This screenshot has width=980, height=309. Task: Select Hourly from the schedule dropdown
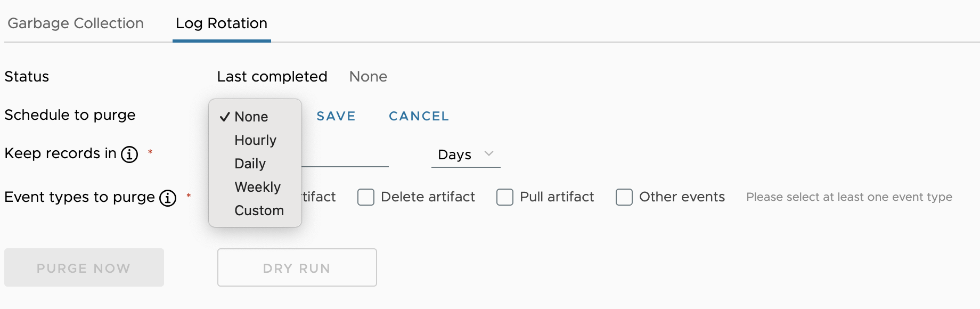coord(255,140)
